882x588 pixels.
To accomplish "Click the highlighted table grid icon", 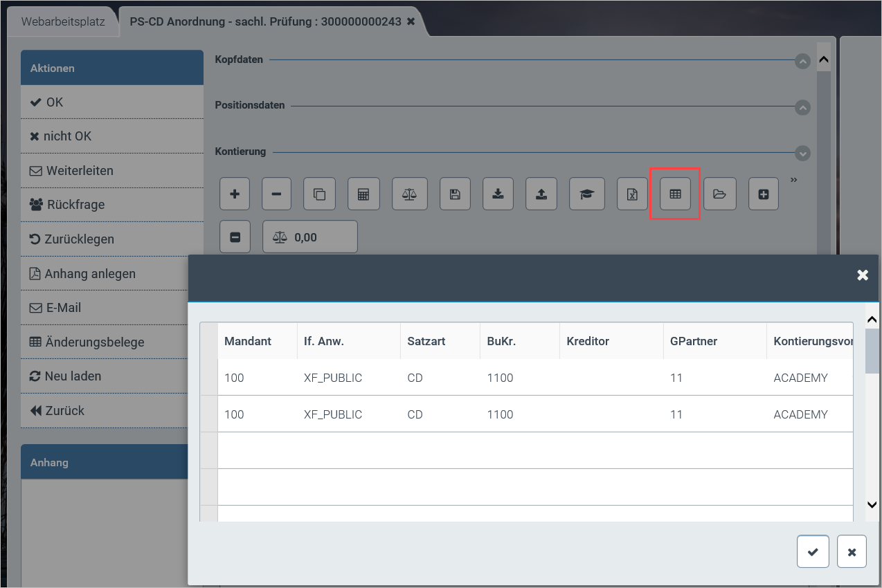I will (675, 194).
